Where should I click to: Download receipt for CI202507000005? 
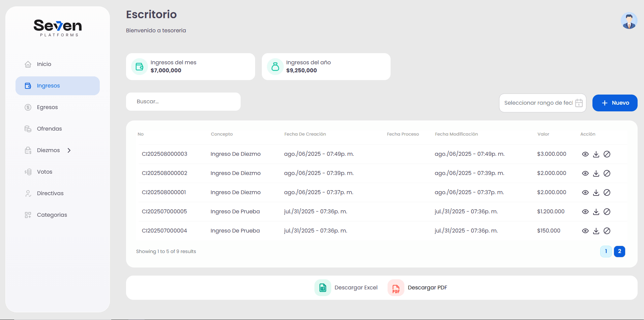[x=596, y=212]
